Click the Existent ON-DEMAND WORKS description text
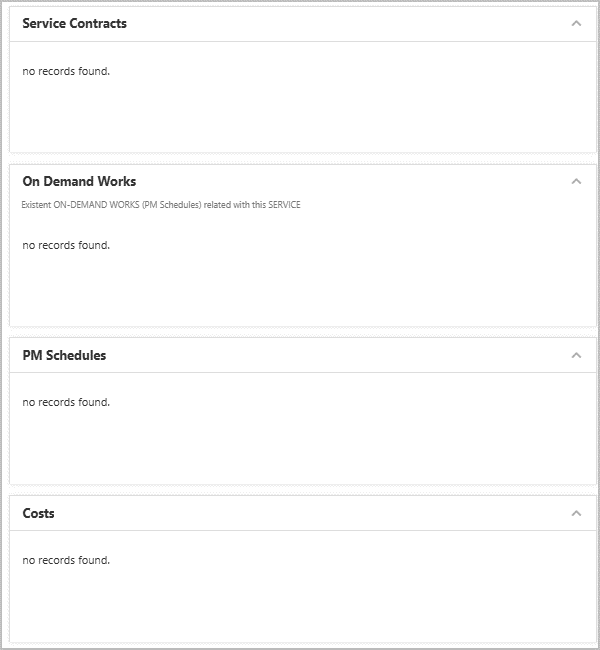This screenshot has width=600, height=650. tap(161, 205)
